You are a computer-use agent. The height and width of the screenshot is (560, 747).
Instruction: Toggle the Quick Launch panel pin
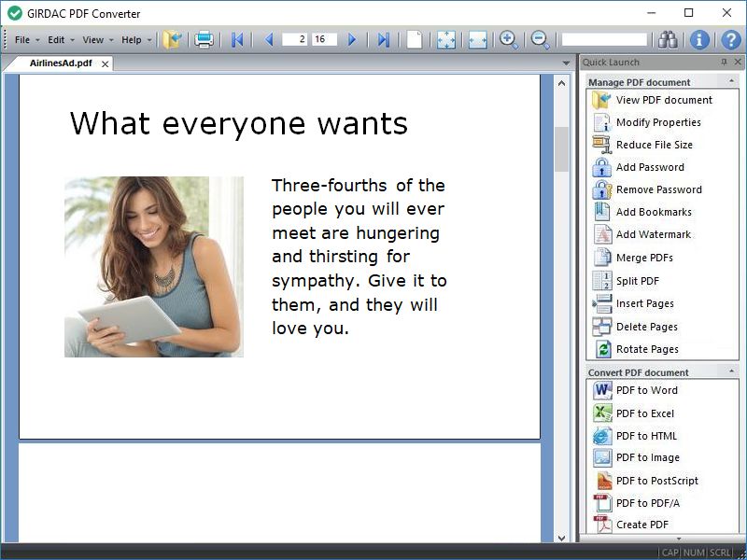tap(724, 62)
